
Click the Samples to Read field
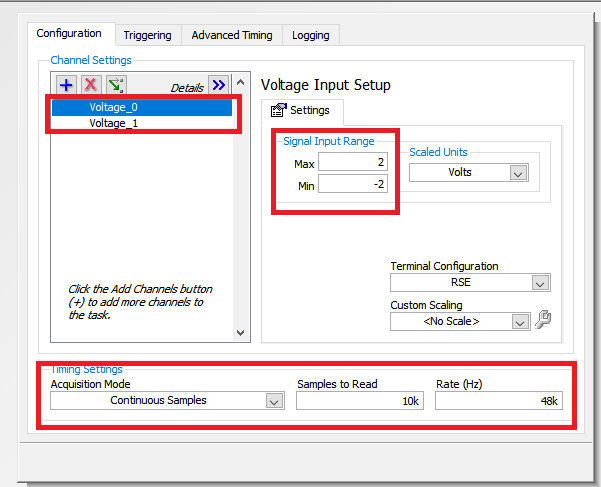coord(360,401)
